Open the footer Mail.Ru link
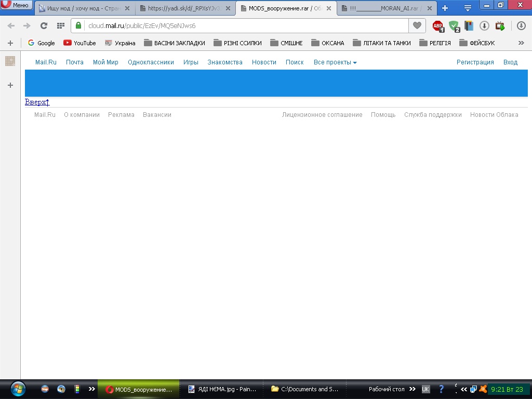The image size is (532, 399). coord(45,115)
